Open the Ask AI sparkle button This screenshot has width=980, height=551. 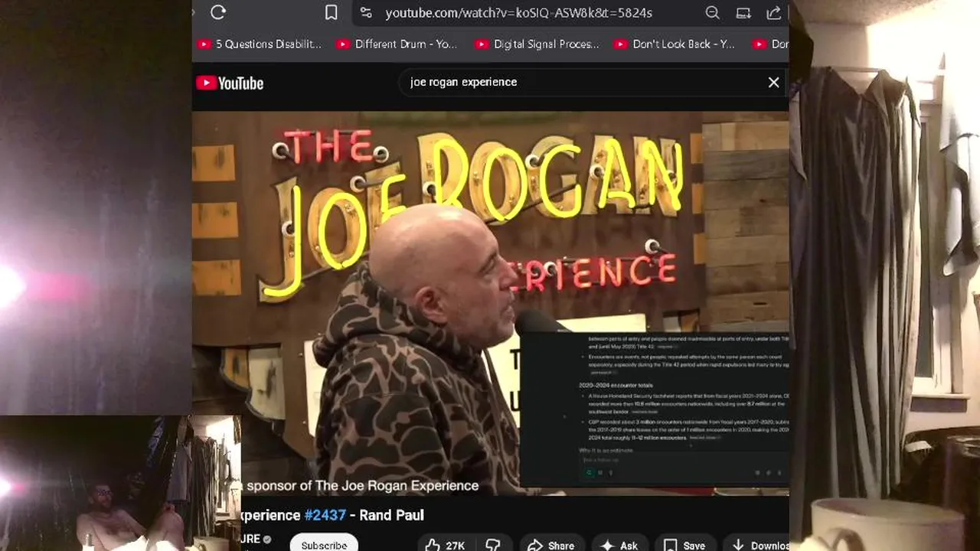point(619,545)
